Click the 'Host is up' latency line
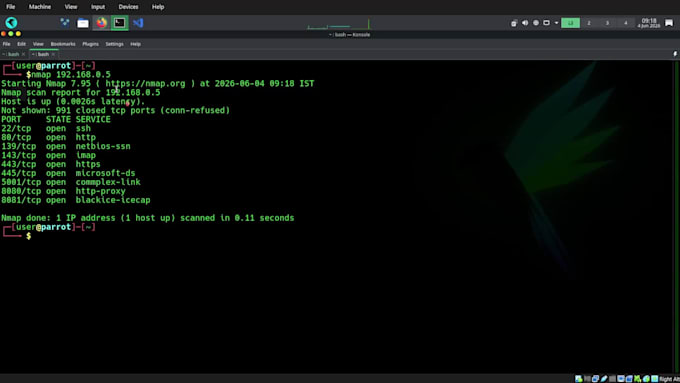This screenshot has height=383, width=680. point(73,101)
